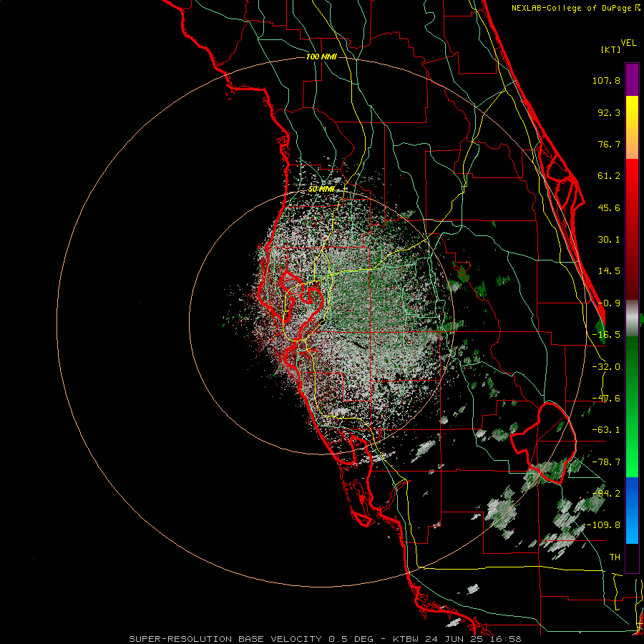Click the TH label on the legend
The height and width of the screenshot is (644, 644).
point(615,557)
